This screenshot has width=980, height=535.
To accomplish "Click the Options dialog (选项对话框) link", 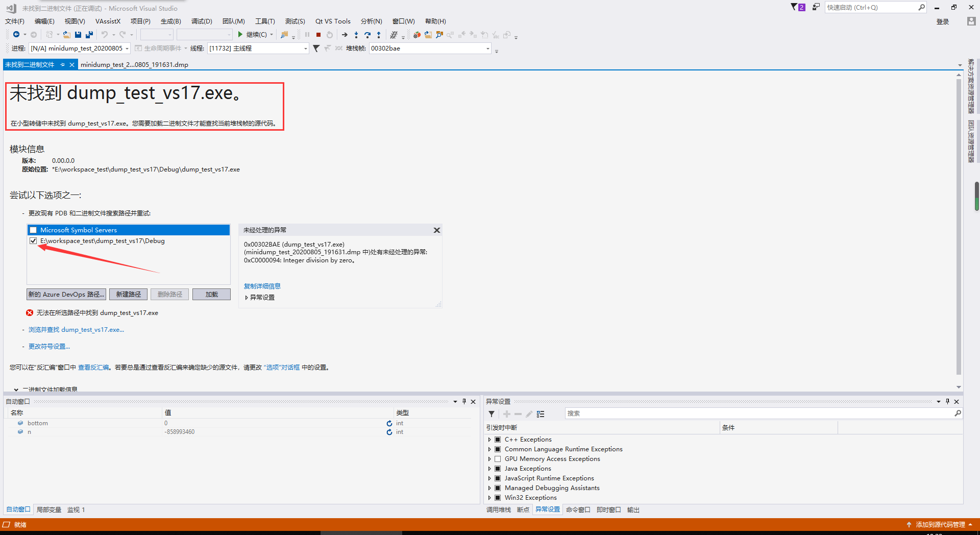I will coord(282,368).
